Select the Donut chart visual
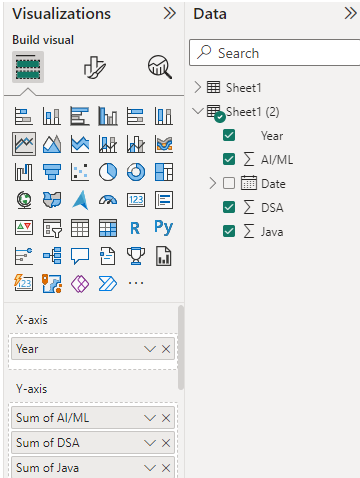The image size is (360, 478). pos(136,172)
